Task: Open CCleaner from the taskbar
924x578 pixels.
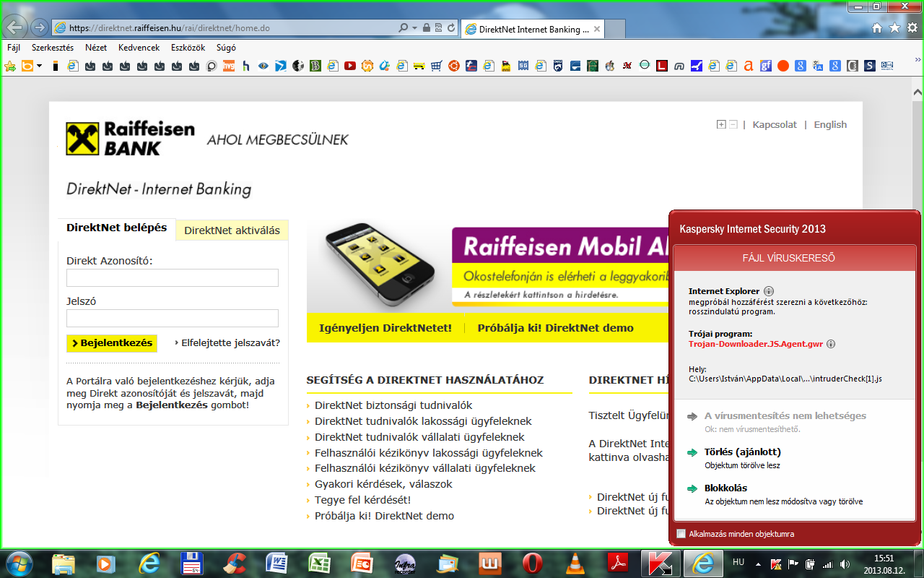Action: (x=235, y=563)
